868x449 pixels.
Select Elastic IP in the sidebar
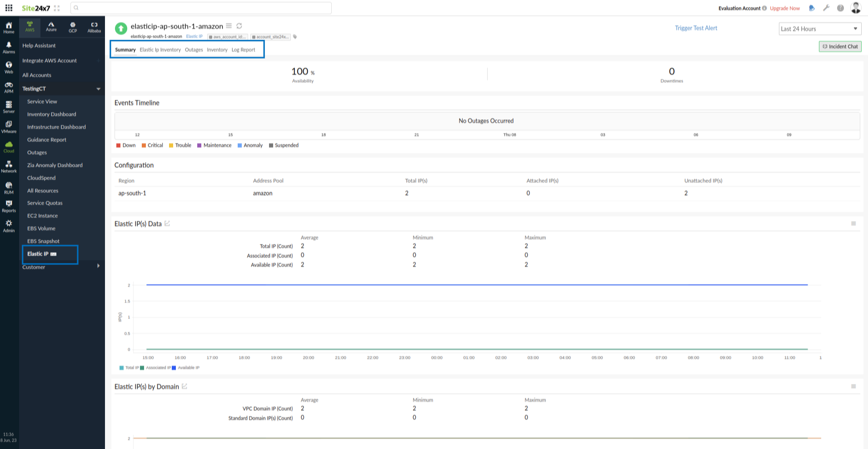pyautogui.click(x=38, y=254)
